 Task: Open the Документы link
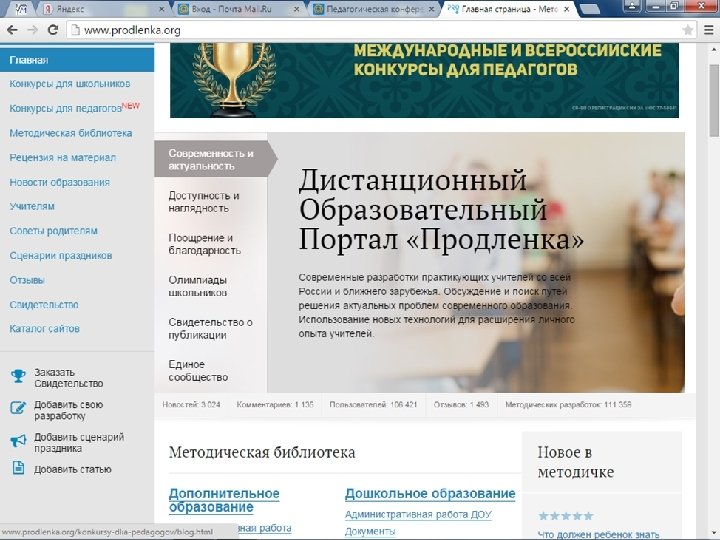click(370, 531)
